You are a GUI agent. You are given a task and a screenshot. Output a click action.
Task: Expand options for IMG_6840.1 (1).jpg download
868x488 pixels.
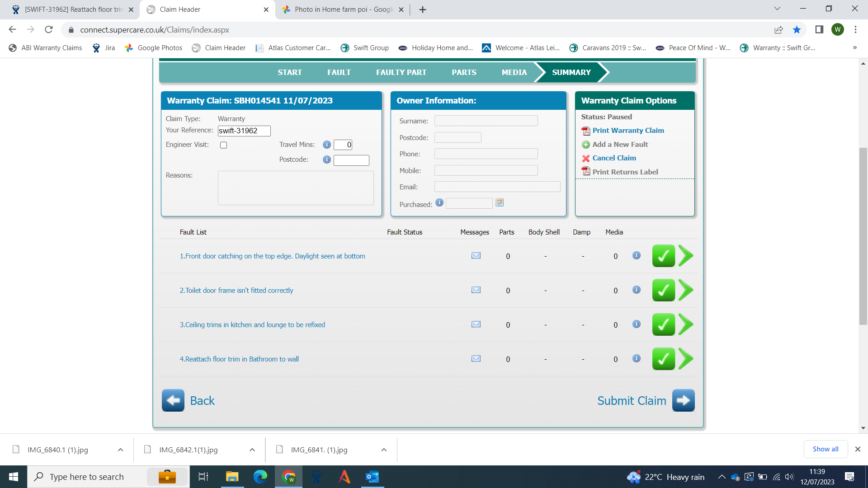(x=120, y=450)
